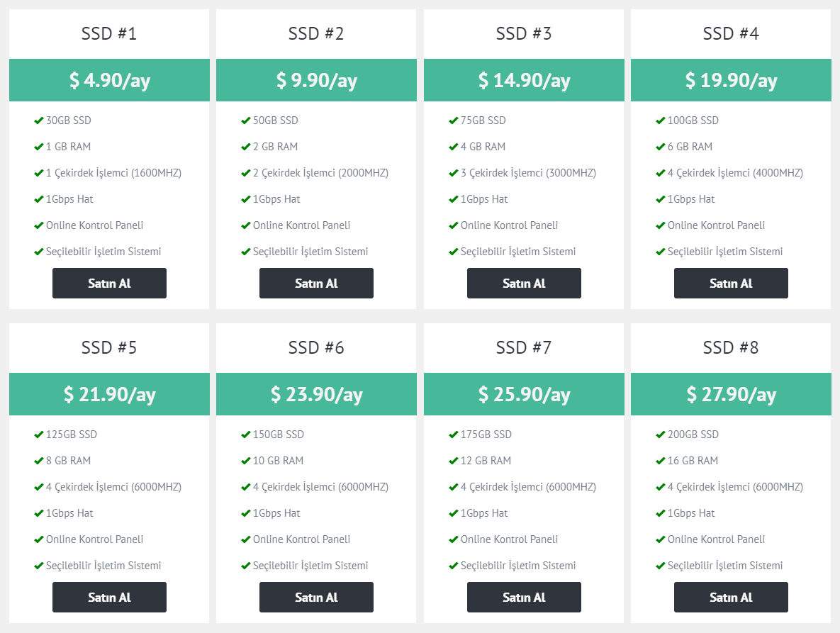Click the SSD #6 plan title
Image resolution: width=840 pixels, height=633 pixels.
pyautogui.click(x=316, y=347)
